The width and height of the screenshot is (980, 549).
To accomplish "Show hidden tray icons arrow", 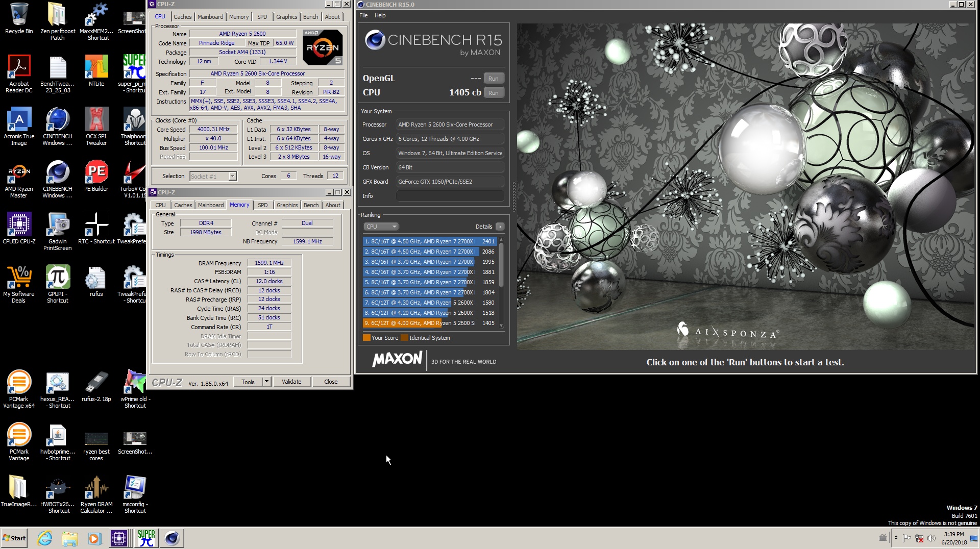I will (896, 538).
